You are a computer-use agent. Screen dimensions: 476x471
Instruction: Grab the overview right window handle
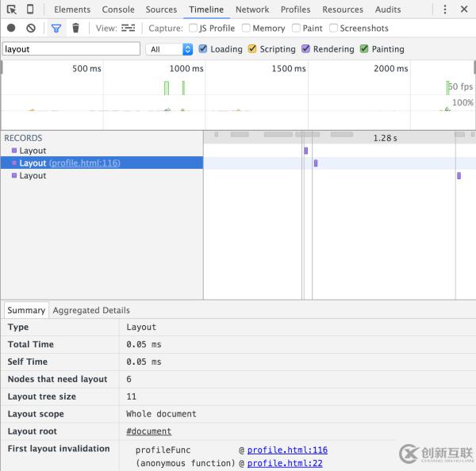[474, 67]
